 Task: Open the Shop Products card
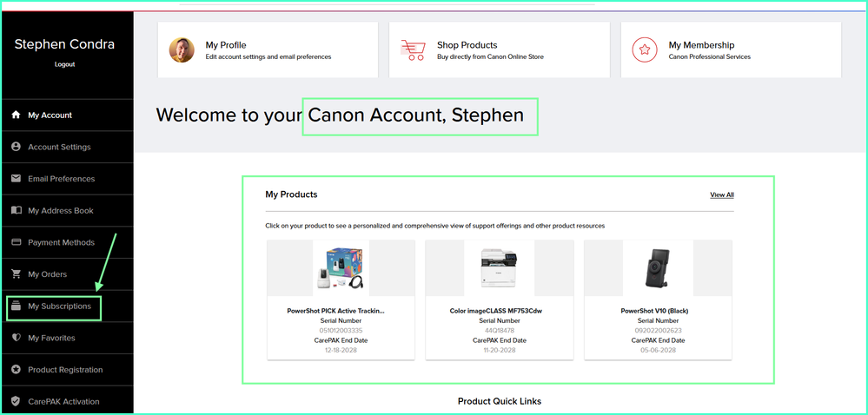[500, 49]
